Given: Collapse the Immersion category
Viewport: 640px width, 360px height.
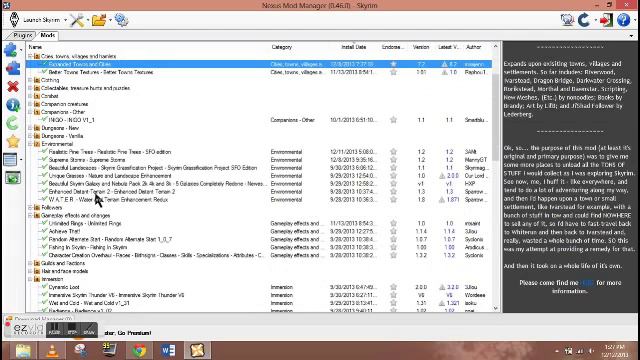Looking at the screenshot, I should click(30, 279).
